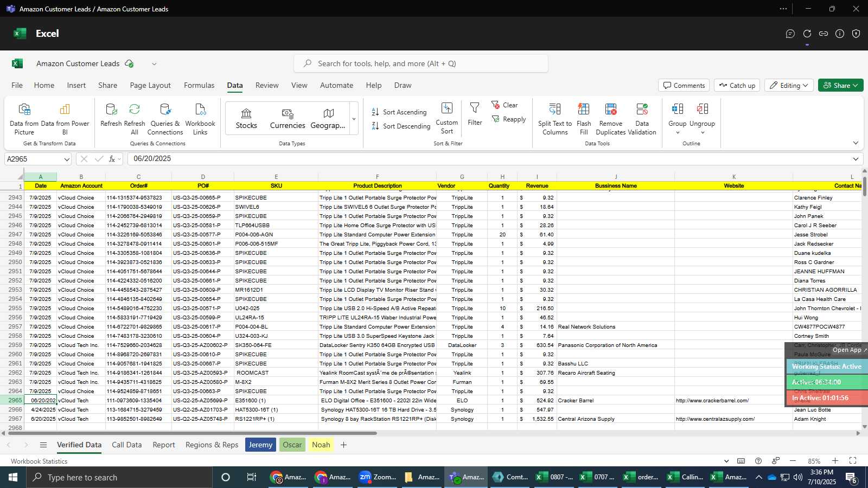
Task: Click the zoom out minus button
Action: click(793, 461)
